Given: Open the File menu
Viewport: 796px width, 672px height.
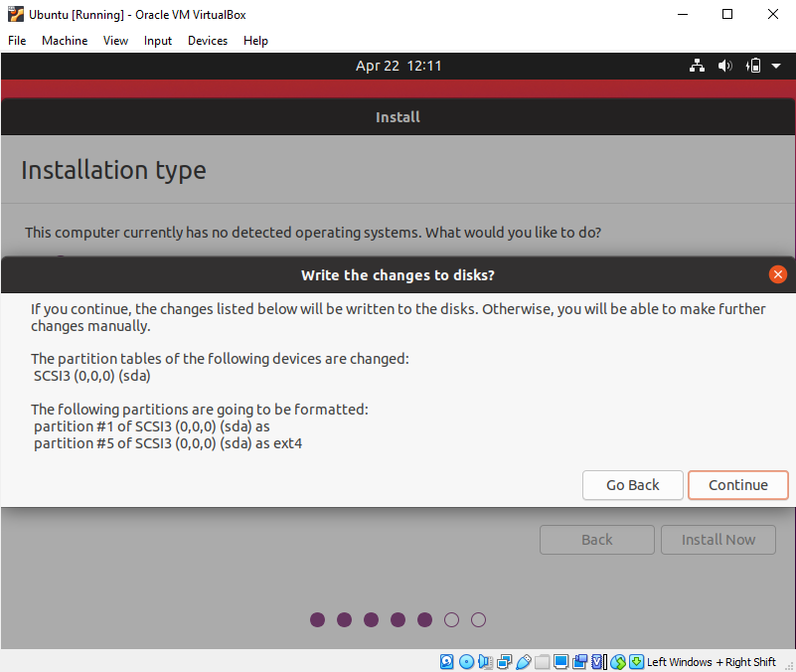Looking at the screenshot, I should [x=17, y=41].
